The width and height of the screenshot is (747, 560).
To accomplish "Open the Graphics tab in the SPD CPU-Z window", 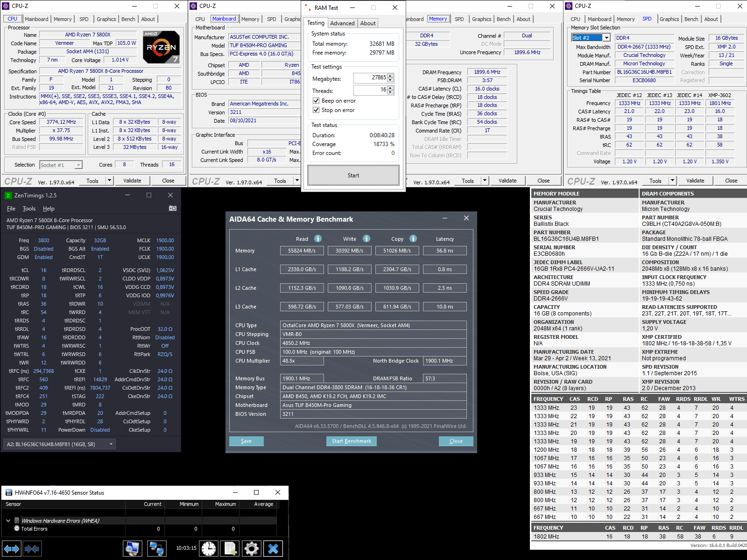I will [x=669, y=19].
